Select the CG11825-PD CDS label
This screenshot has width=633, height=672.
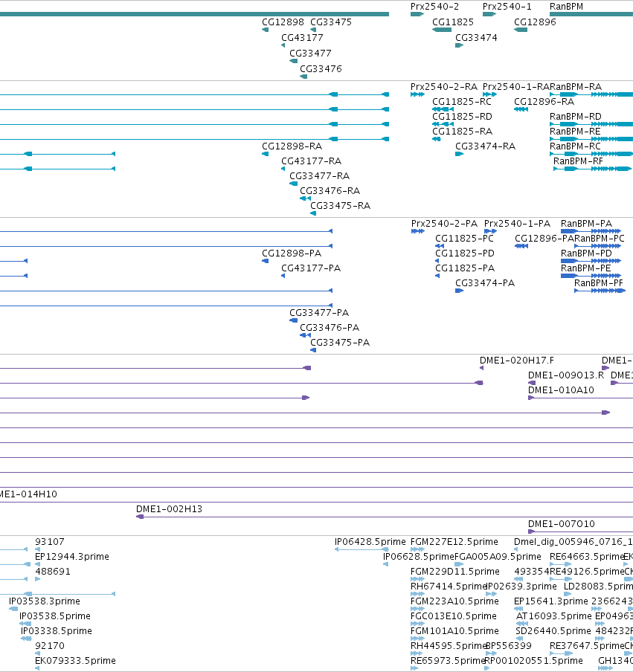pyautogui.click(x=465, y=253)
